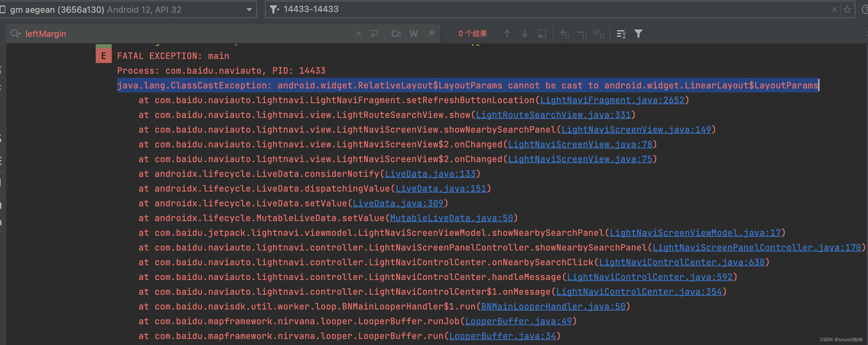This screenshot has width=868, height=345.
Task: Open LooperBuffer.java:34 link
Action: 502,336
